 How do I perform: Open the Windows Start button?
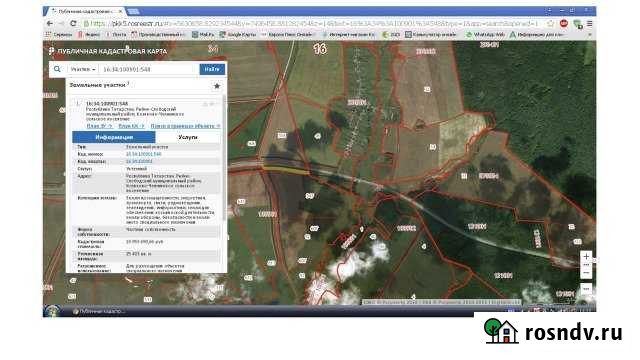51,311
